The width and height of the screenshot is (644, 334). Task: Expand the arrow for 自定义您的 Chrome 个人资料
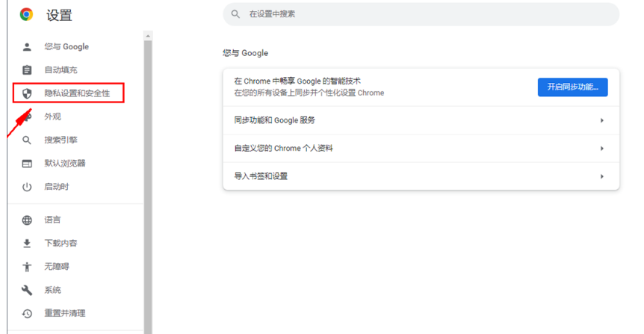pos(601,149)
